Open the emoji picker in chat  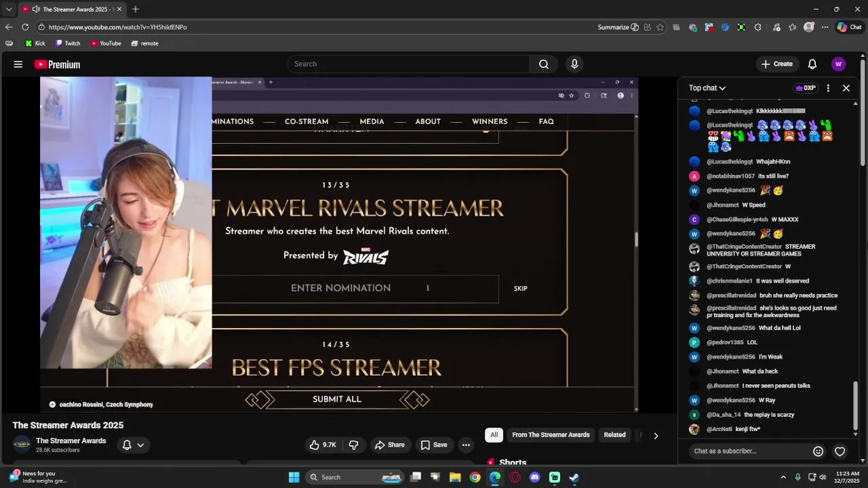coord(818,451)
